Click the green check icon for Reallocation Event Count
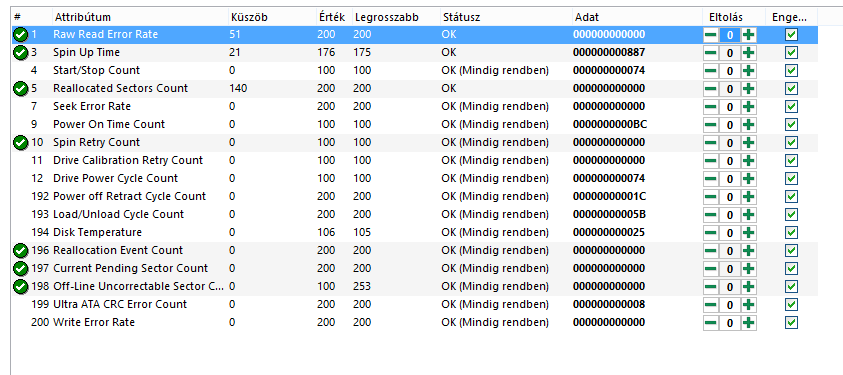Image resolution: width=843 pixels, height=375 pixels. 20,251
